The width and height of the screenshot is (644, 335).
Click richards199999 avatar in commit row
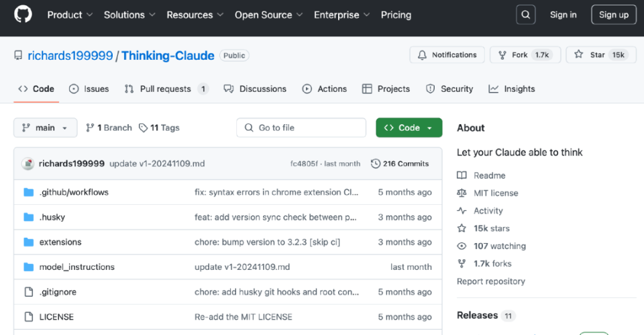point(28,164)
